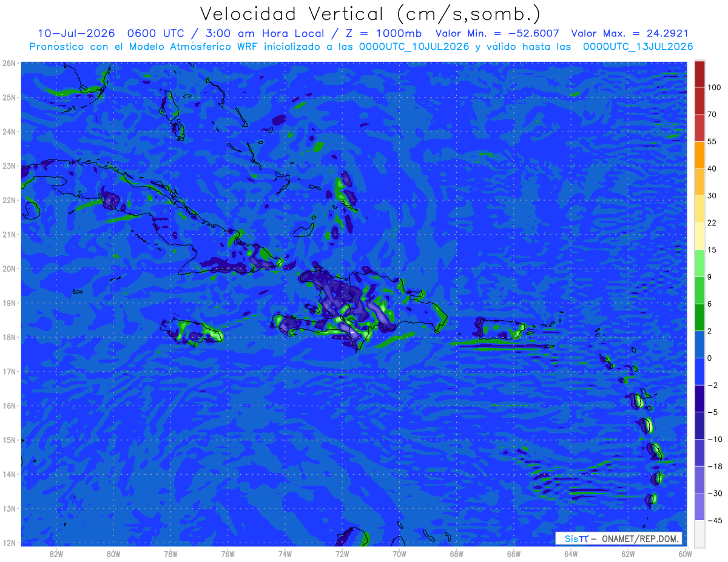728x562 pixels.
Task: Click the longitude label '66W'
Action: (513, 554)
